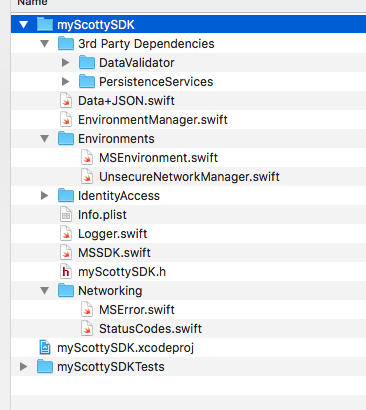The height and width of the screenshot is (410, 366).
Task: Click the myScottySDKTests folder icon
Action: [45, 367]
